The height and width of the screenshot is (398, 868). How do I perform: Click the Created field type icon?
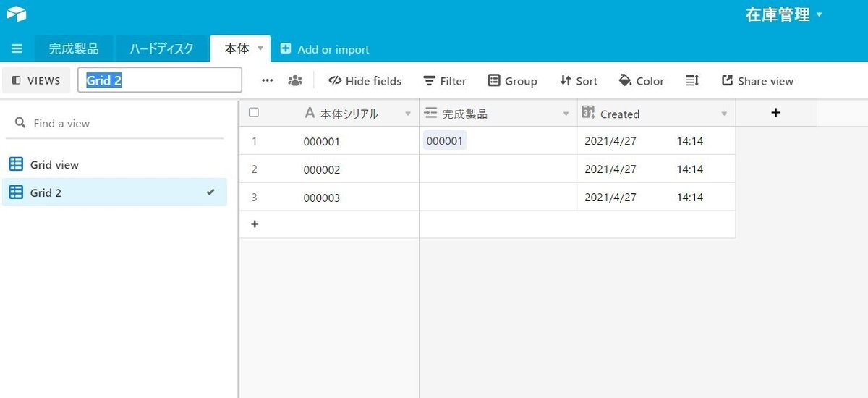pos(588,113)
